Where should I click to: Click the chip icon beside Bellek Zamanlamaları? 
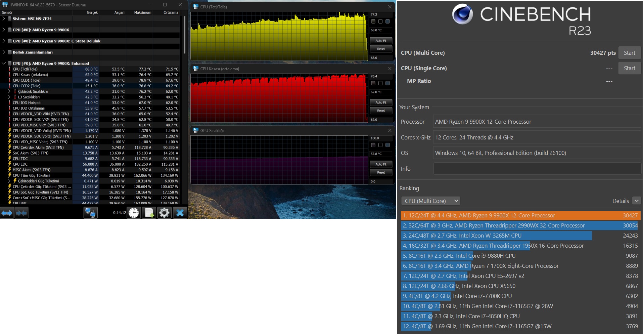tap(10, 52)
